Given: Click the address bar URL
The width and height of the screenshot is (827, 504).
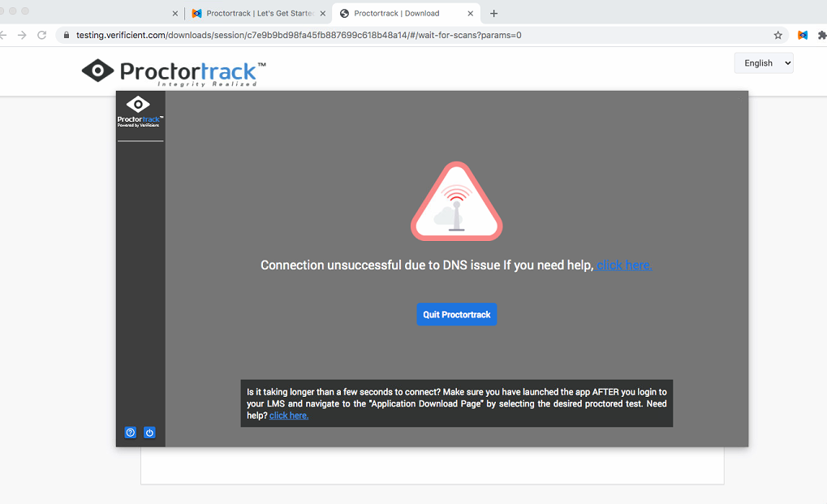Looking at the screenshot, I should [x=299, y=36].
